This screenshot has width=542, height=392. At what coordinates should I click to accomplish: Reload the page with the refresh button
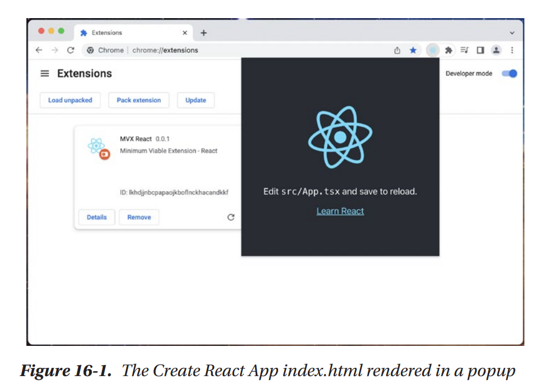pyautogui.click(x=70, y=50)
